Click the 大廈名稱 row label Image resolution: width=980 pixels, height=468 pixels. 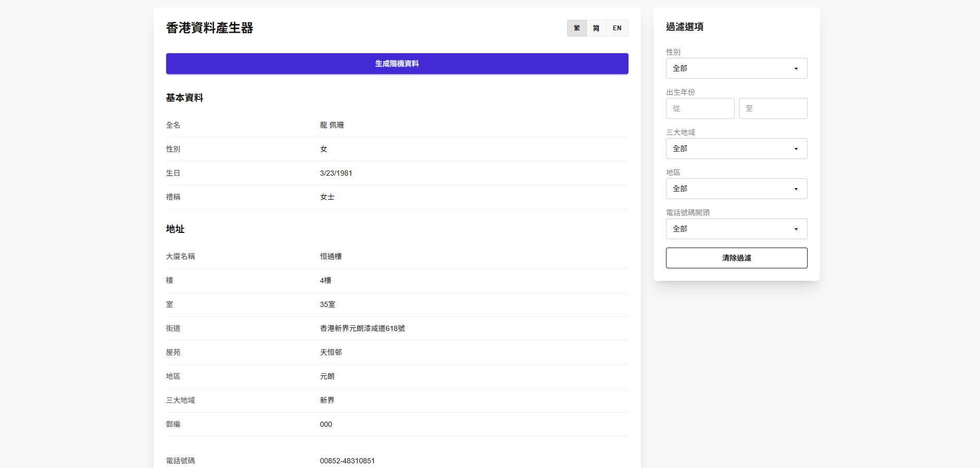(180, 256)
